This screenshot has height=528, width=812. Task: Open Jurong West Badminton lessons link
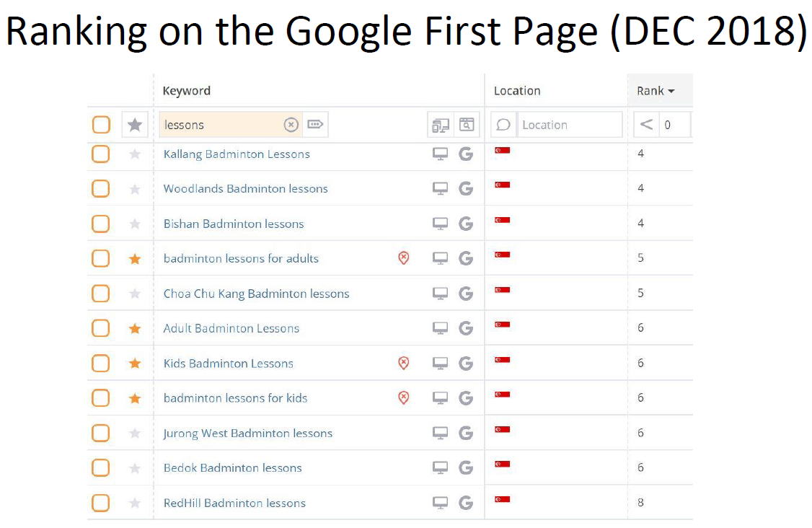[247, 434]
